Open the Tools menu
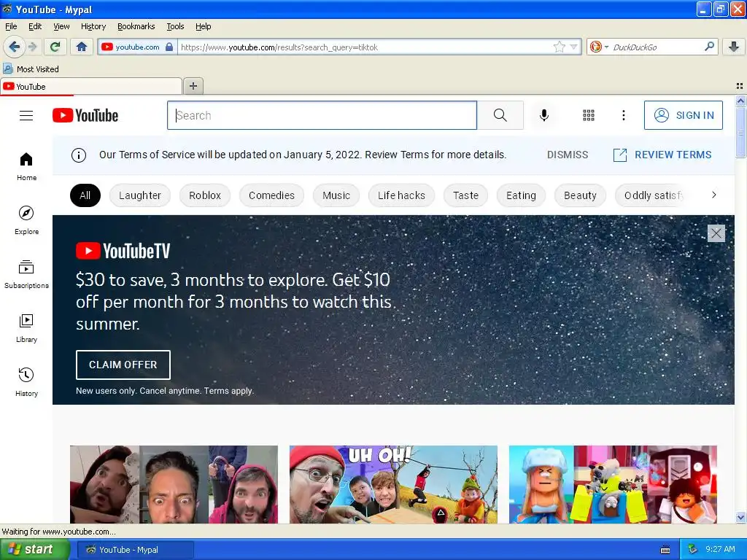The image size is (747, 560). coord(175,26)
